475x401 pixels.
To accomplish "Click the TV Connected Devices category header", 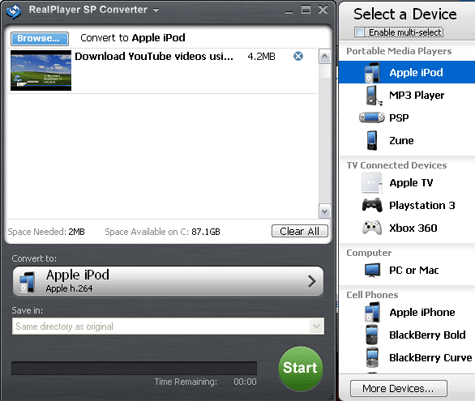I will (397, 165).
